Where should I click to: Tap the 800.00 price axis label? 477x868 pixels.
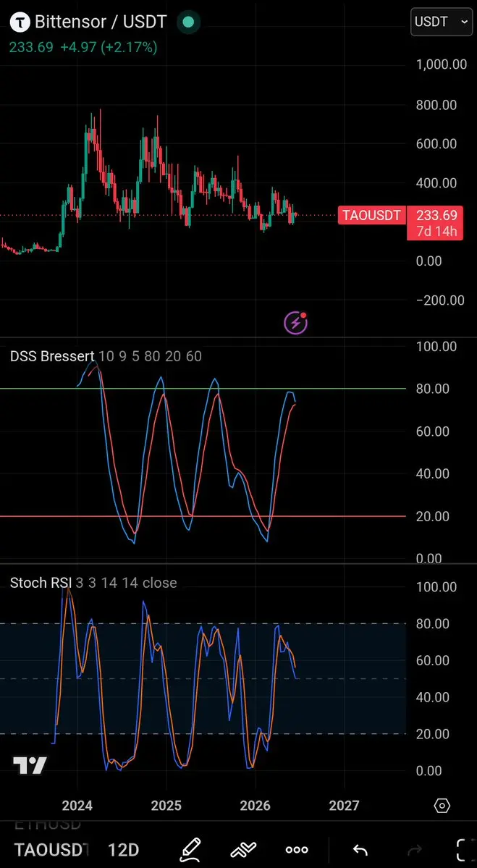(436, 105)
